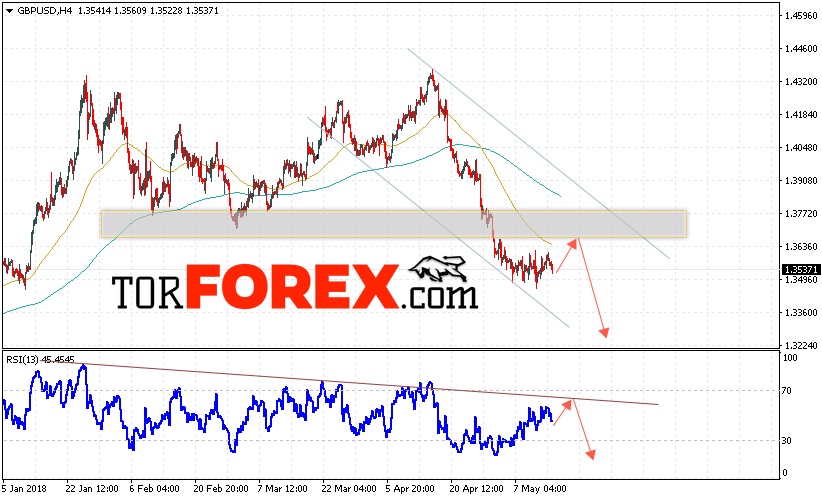Click the 7 May 04:00 time label

pyautogui.click(x=539, y=489)
